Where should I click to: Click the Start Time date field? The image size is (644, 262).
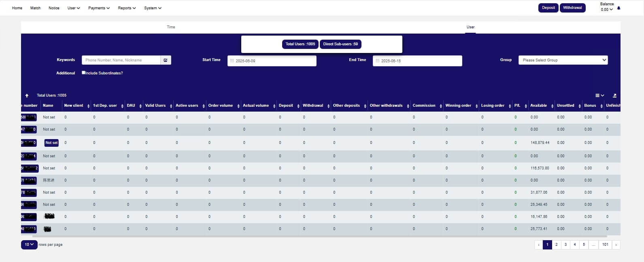click(x=272, y=61)
